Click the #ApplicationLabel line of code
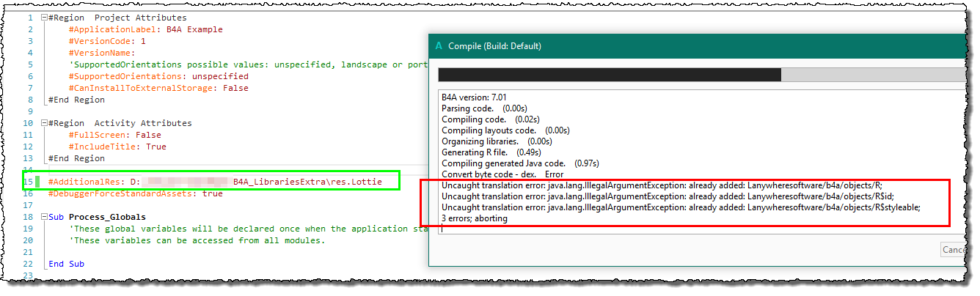Screen dimensions: 980x296 pos(146,29)
